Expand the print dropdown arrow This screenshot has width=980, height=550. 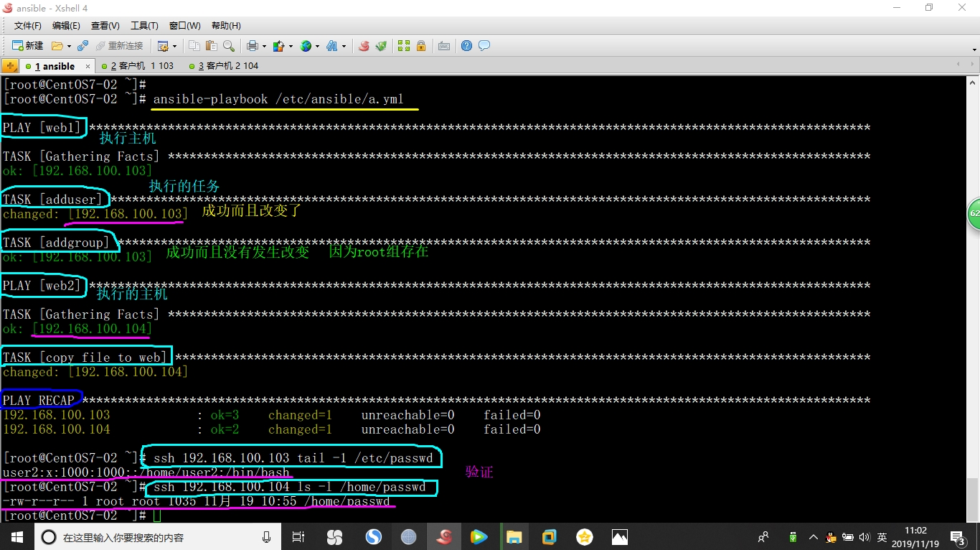pos(264,46)
